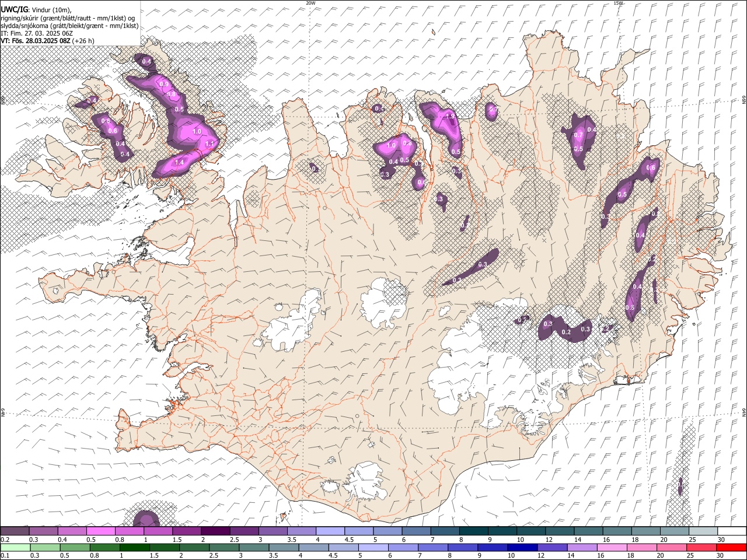Image resolution: width=747 pixels, height=560 pixels.
Task: Click the gray-green 3 mm rain legend swatch
Action: pyautogui.click(x=254, y=548)
